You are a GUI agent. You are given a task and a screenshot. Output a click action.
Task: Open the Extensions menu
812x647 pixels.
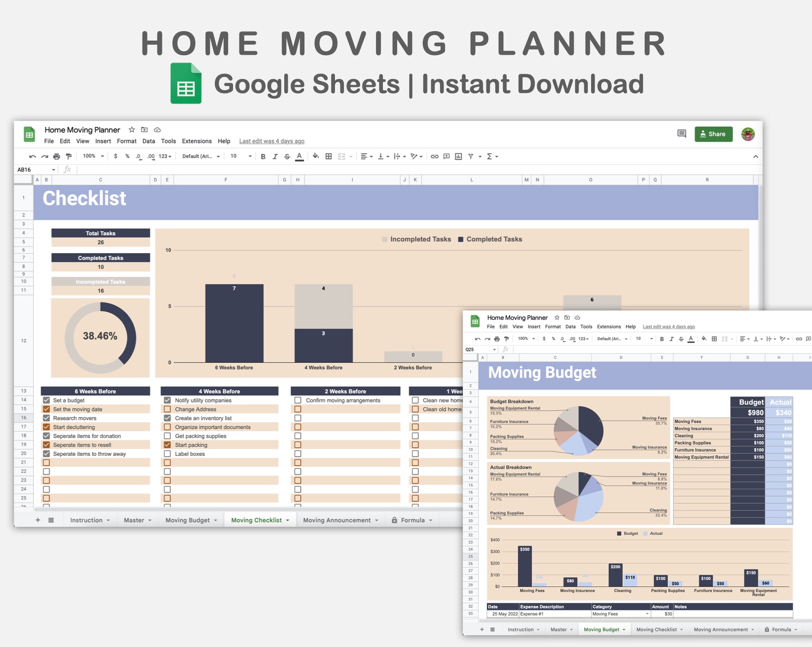pyautogui.click(x=197, y=141)
